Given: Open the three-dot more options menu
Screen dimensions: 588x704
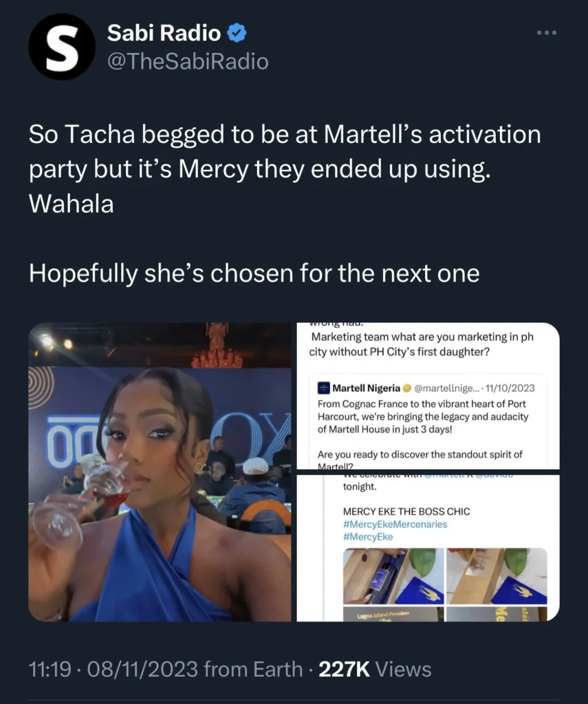Looking at the screenshot, I should (546, 34).
